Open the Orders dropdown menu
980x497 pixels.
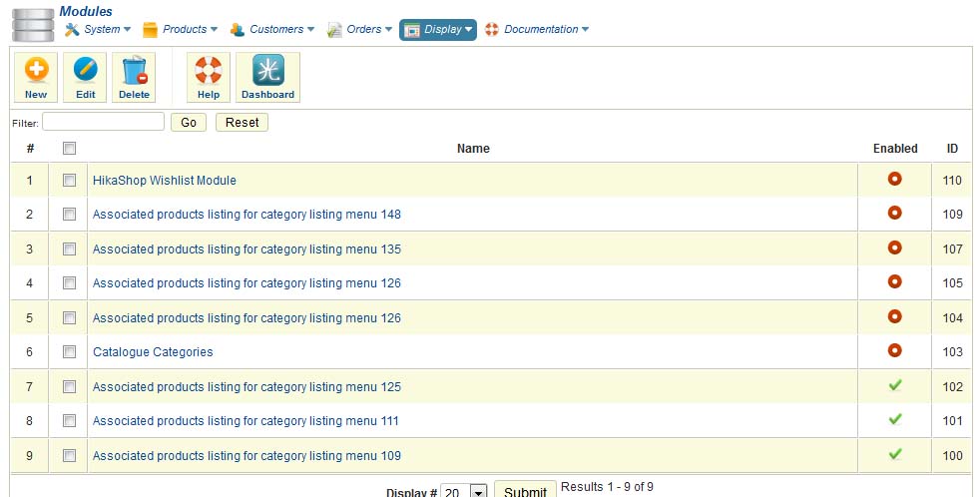pos(359,29)
